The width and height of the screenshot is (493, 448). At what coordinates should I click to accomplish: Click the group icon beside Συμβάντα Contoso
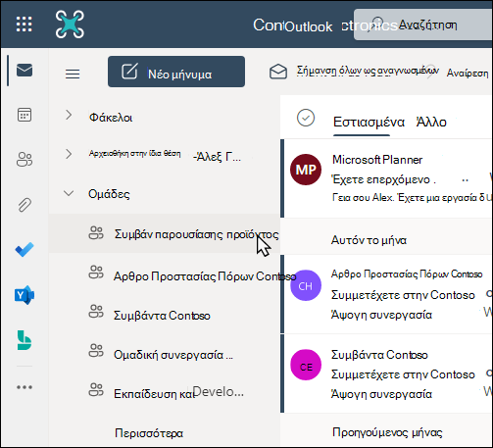point(96,312)
